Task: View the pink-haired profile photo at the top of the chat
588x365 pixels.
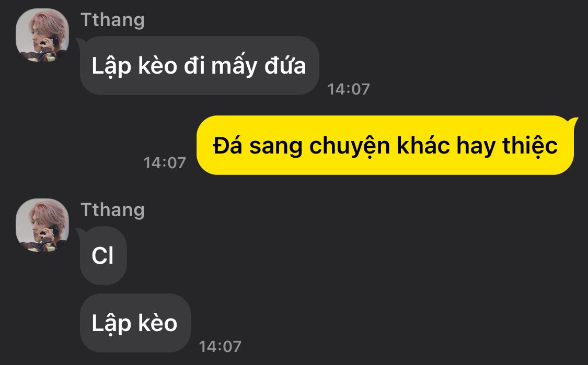Action: (42, 35)
